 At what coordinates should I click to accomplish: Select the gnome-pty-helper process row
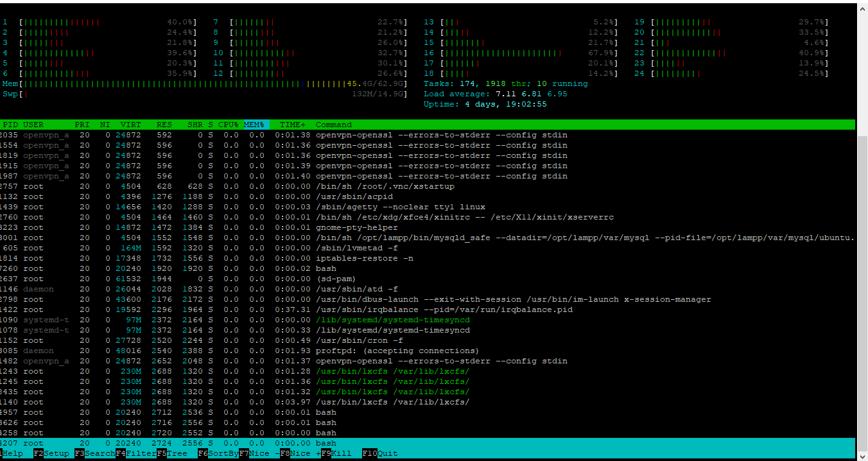pos(428,227)
